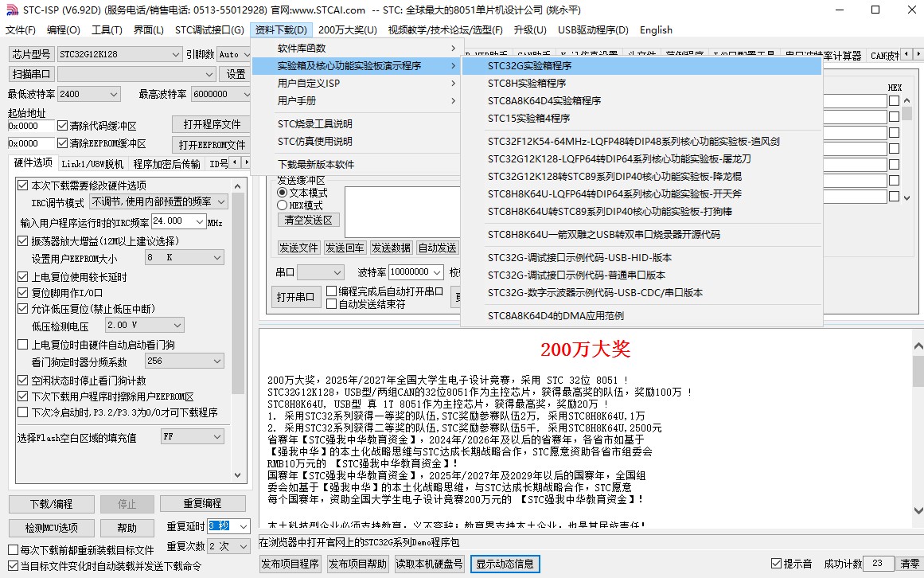The width and height of the screenshot is (924, 578).
Task: Open IRC频率 24.000 MHz dropdown
Action: pyautogui.click(x=178, y=221)
